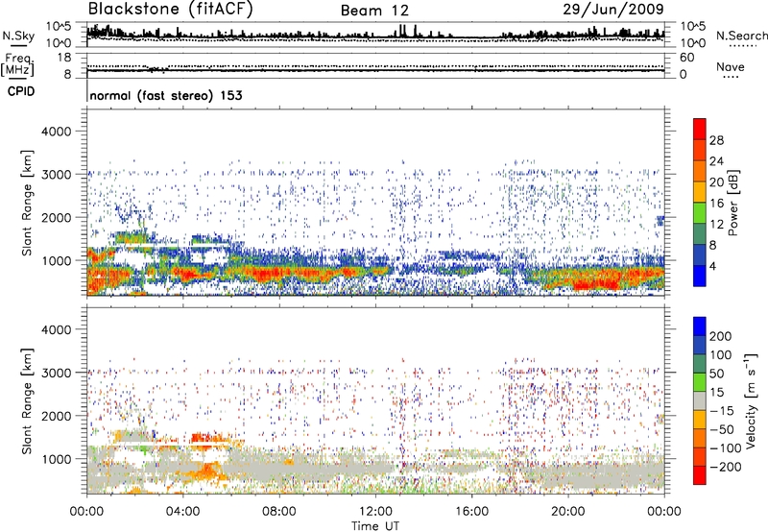Click the '16:00' time tick label
This screenshot has height=532, width=768.
coord(471,512)
